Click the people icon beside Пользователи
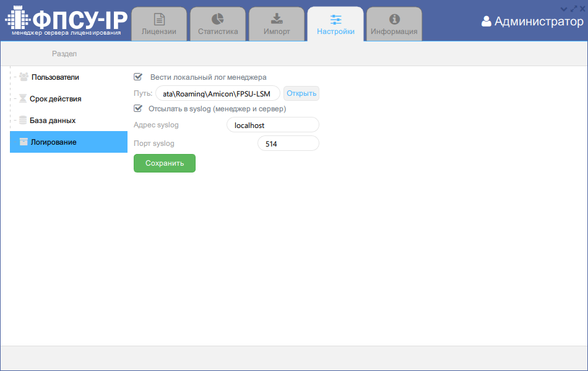 24,77
